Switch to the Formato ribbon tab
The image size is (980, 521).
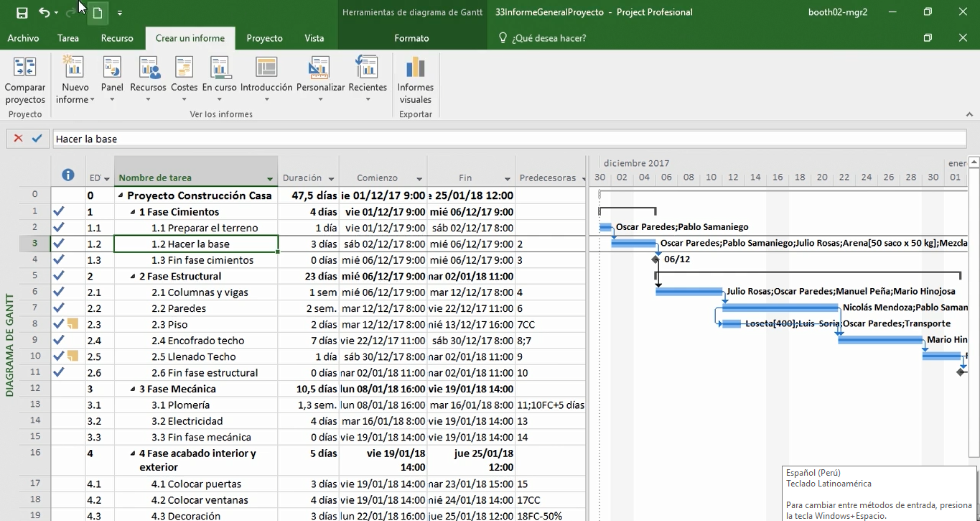(x=411, y=38)
